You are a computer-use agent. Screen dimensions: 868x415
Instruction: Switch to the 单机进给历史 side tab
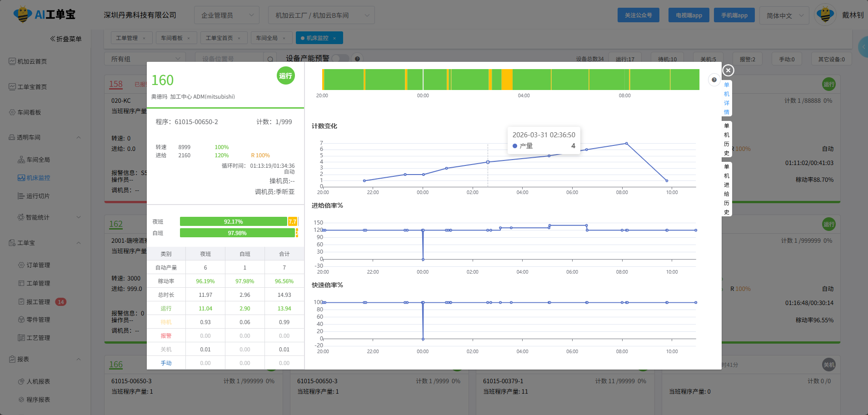(x=726, y=189)
